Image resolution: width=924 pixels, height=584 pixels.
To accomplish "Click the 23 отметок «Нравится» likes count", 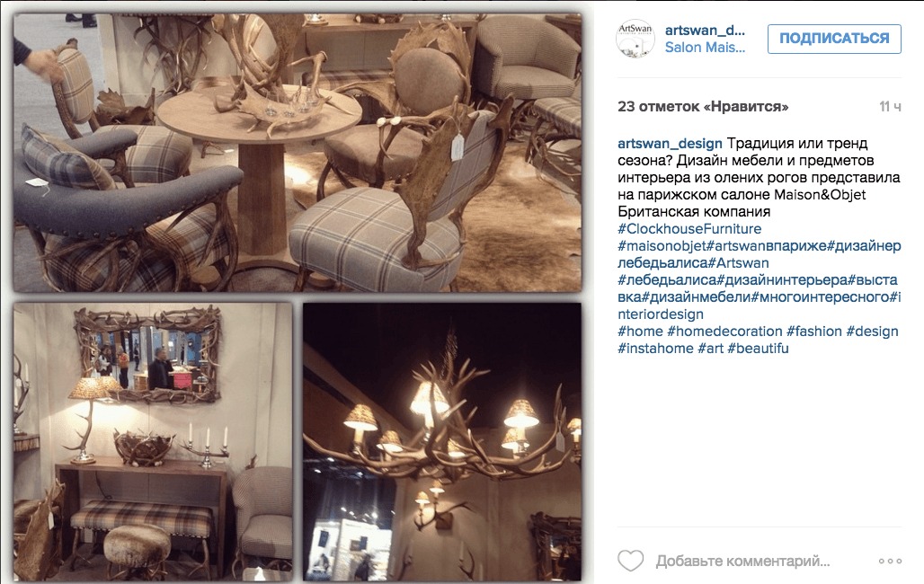I will click(702, 107).
